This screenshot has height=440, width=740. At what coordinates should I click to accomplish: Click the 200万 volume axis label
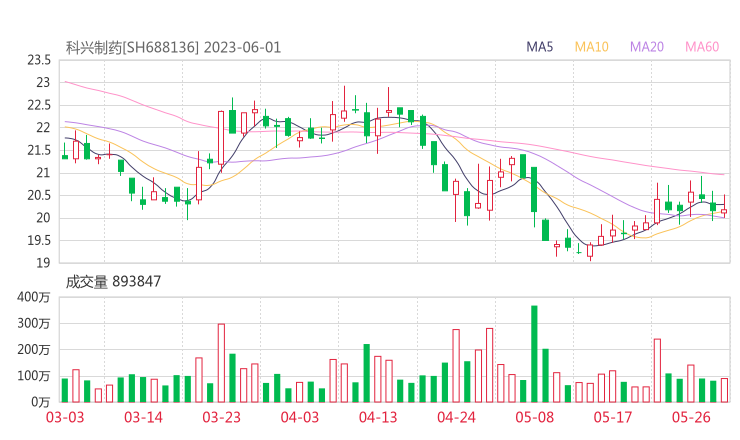[34, 350]
